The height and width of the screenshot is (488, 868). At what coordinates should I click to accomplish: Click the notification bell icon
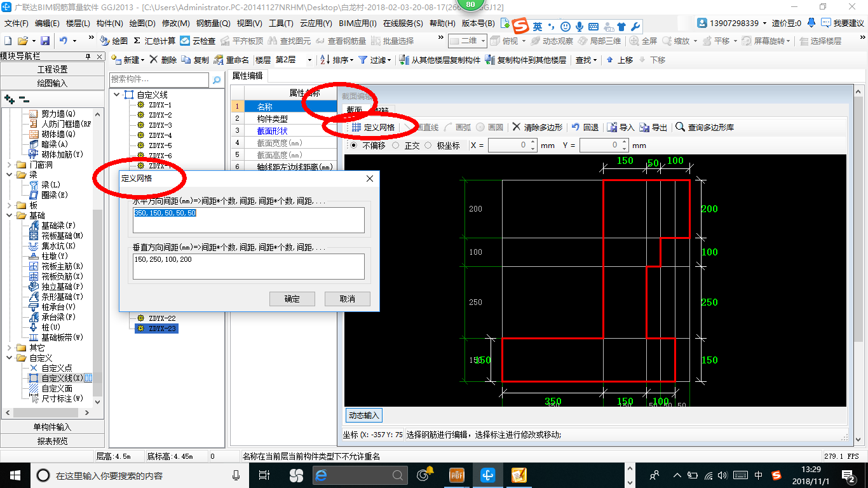(811, 23)
